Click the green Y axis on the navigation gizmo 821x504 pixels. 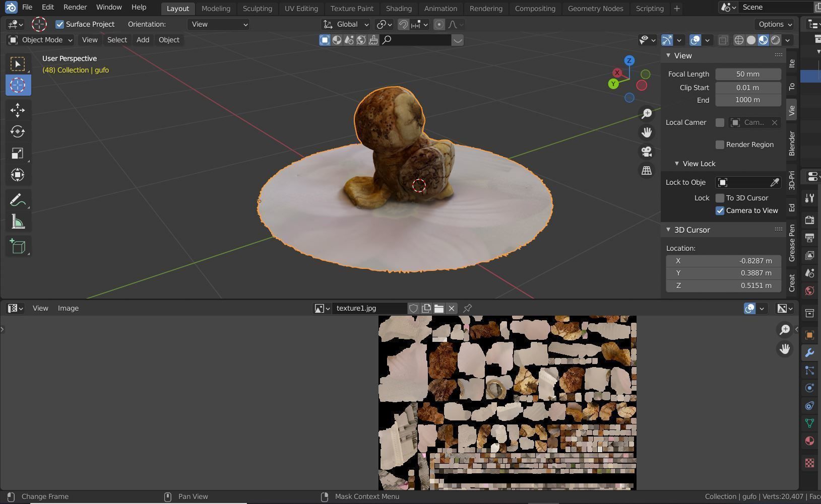613,84
